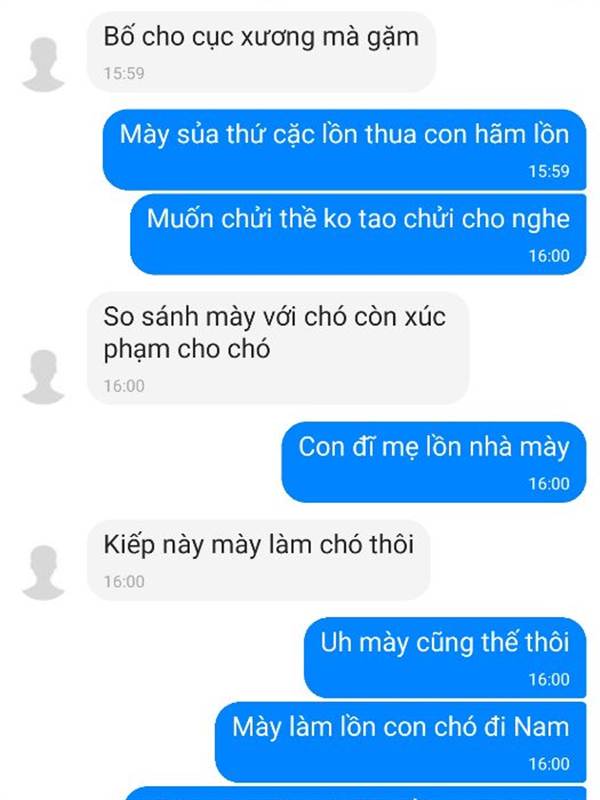Click 16:00 time under "phạm cho chó" text
The image size is (600, 800).
click(x=124, y=386)
